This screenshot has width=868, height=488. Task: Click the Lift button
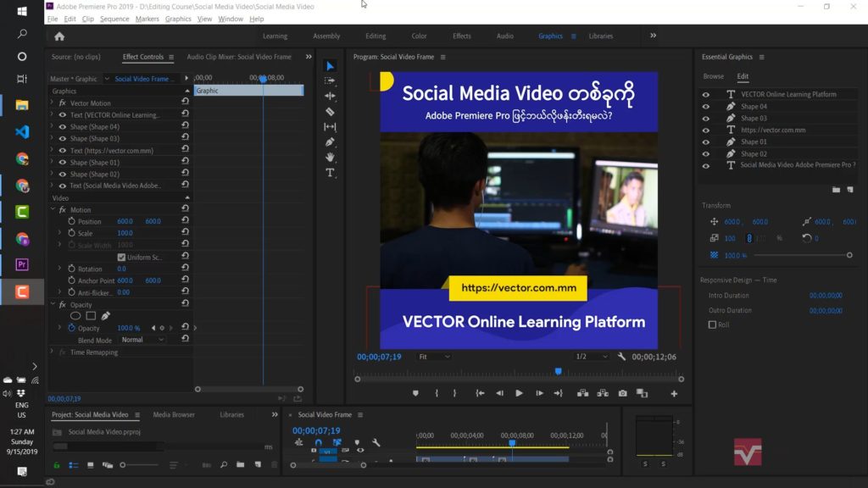click(x=582, y=393)
